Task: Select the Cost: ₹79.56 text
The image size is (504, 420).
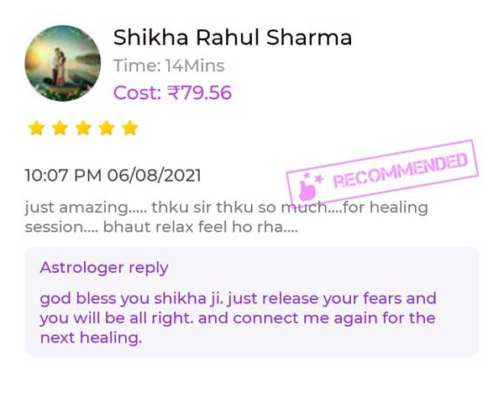Action: [172, 93]
